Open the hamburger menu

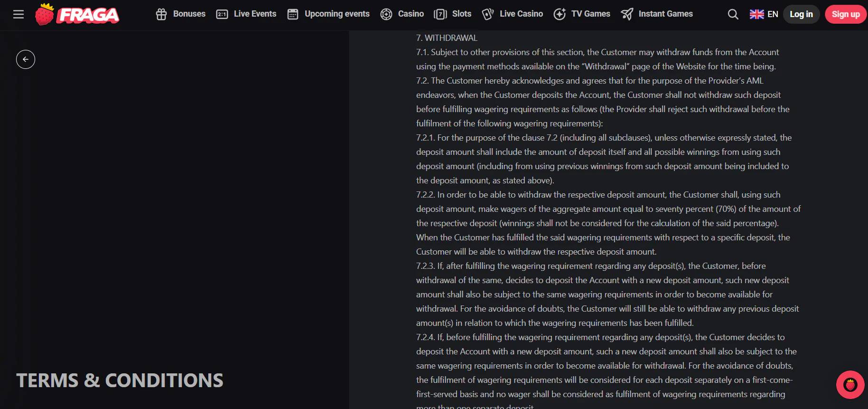tap(19, 14)
